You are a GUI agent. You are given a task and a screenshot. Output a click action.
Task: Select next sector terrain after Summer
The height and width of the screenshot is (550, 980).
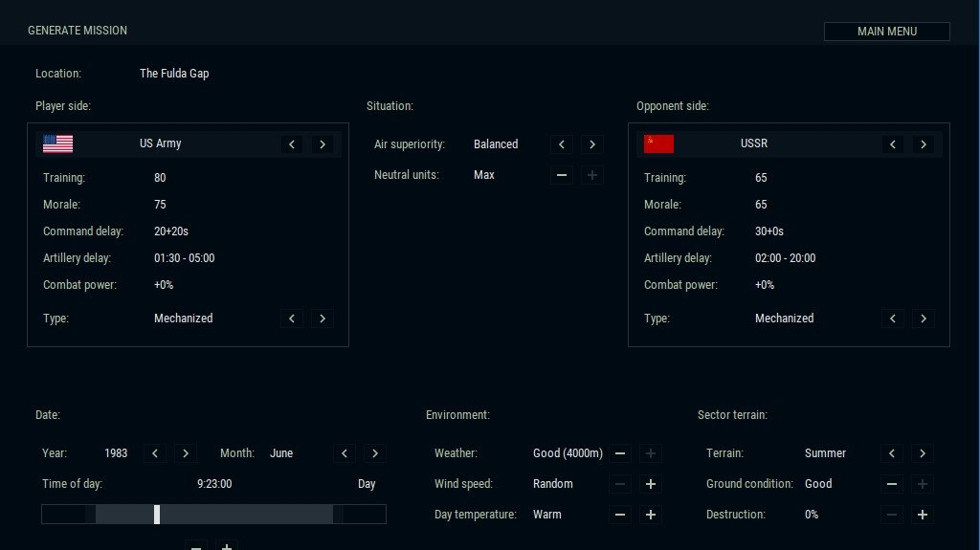pyautogui.click(x=923, y=453)
